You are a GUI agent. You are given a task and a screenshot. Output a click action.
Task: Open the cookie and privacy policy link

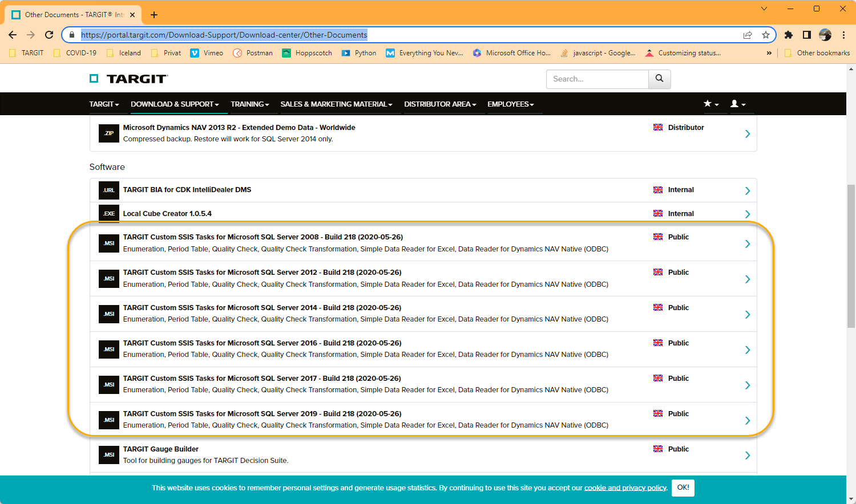(625, 488)
